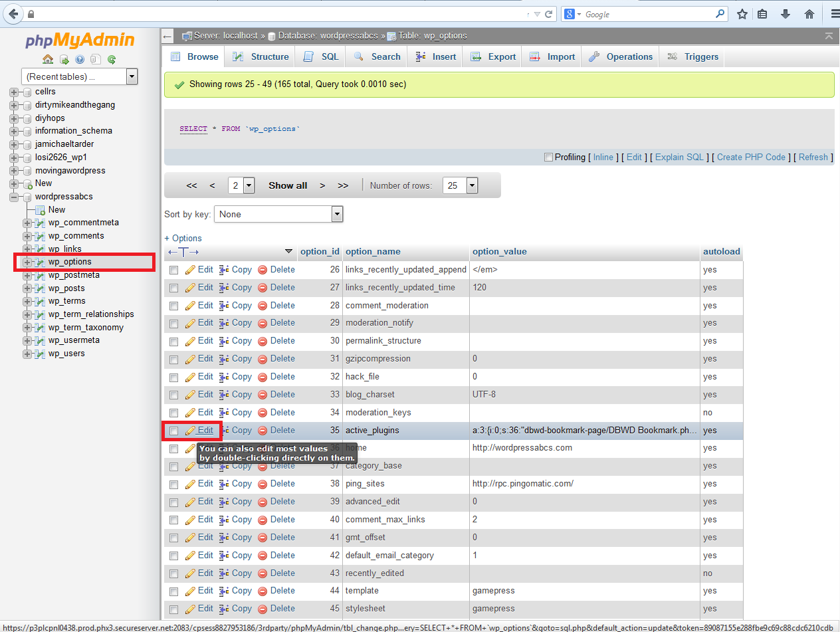This screenshot has width=840, height=632.
Task: Click the cellrs database icon
Action: coord(27,92)
